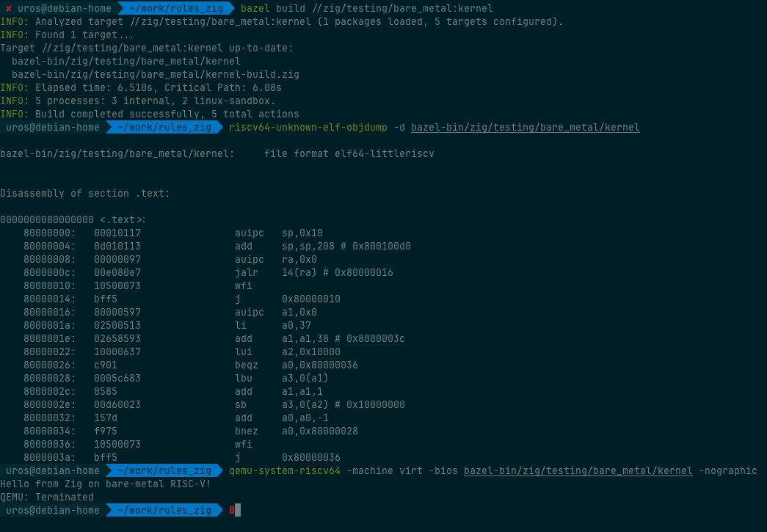Click 'Target //zig/testing/bare_metal:kernel up-to-date:' line
This screenshot has width=767, height=532.
(x=146, y=48)
